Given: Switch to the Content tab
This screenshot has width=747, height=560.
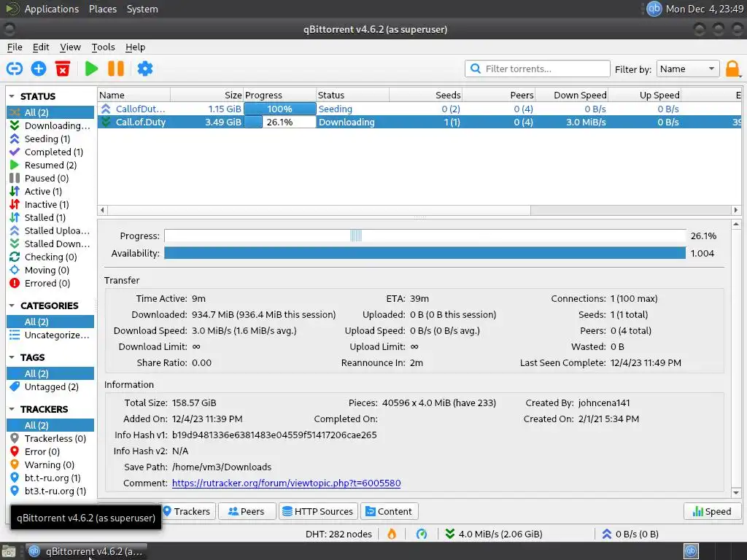Looking at the screenshot, I should tap(390, 511).
